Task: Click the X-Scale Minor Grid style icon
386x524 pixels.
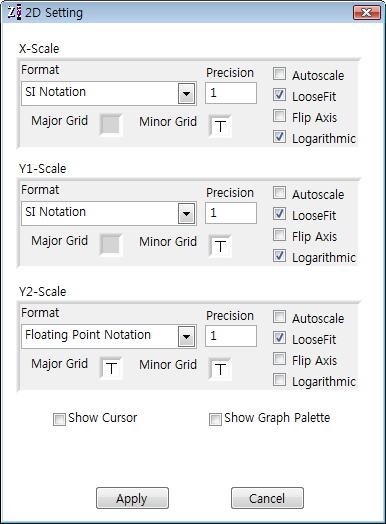Action: 220,126
